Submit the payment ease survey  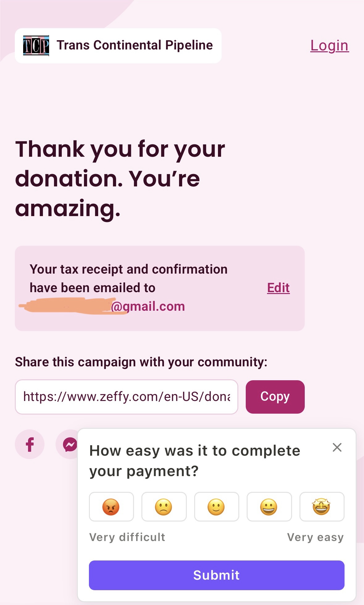[x=216, y=575]
